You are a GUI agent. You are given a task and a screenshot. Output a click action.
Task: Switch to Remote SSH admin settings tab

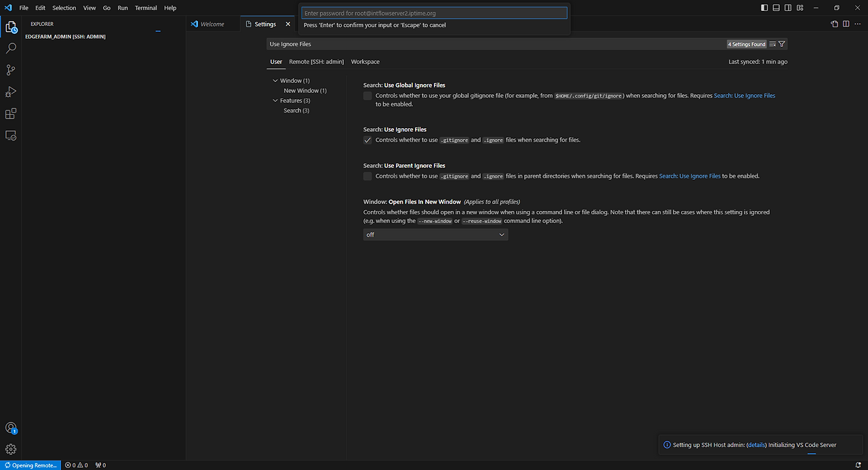(x=317, y=61)
